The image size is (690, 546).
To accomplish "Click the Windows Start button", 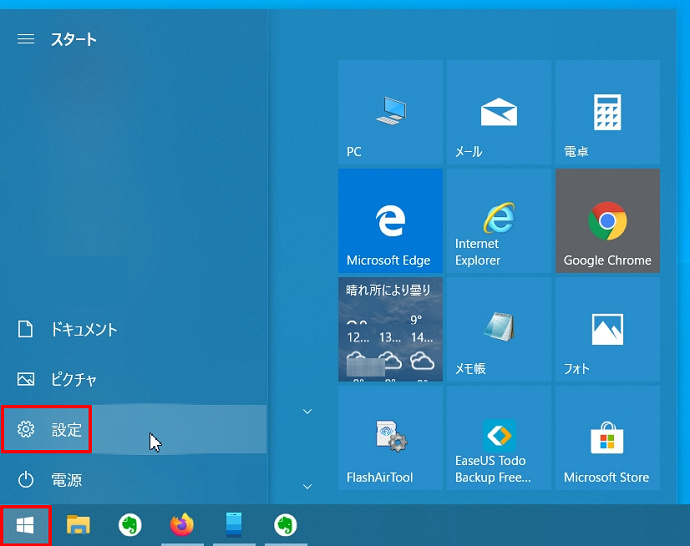I will [x=25, y=525].
